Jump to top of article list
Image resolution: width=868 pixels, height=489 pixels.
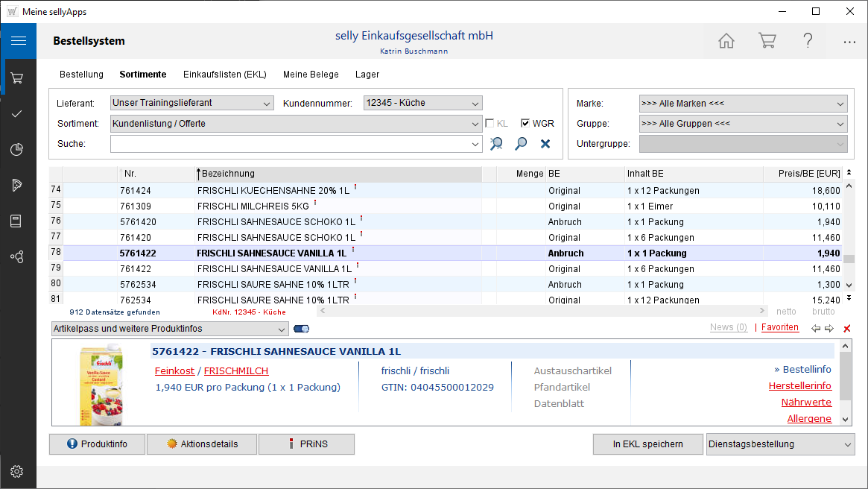(x=849, y=173)
